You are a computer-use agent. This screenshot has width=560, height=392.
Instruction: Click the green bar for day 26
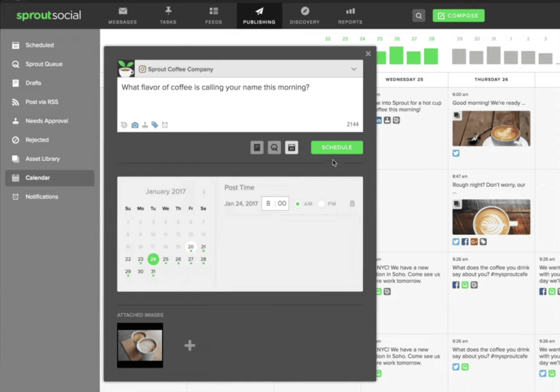396,55
